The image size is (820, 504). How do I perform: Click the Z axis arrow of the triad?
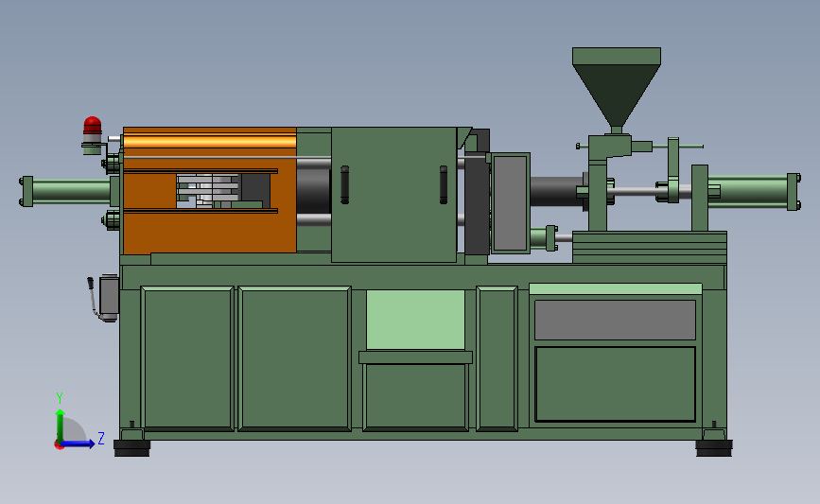point(78,443)
